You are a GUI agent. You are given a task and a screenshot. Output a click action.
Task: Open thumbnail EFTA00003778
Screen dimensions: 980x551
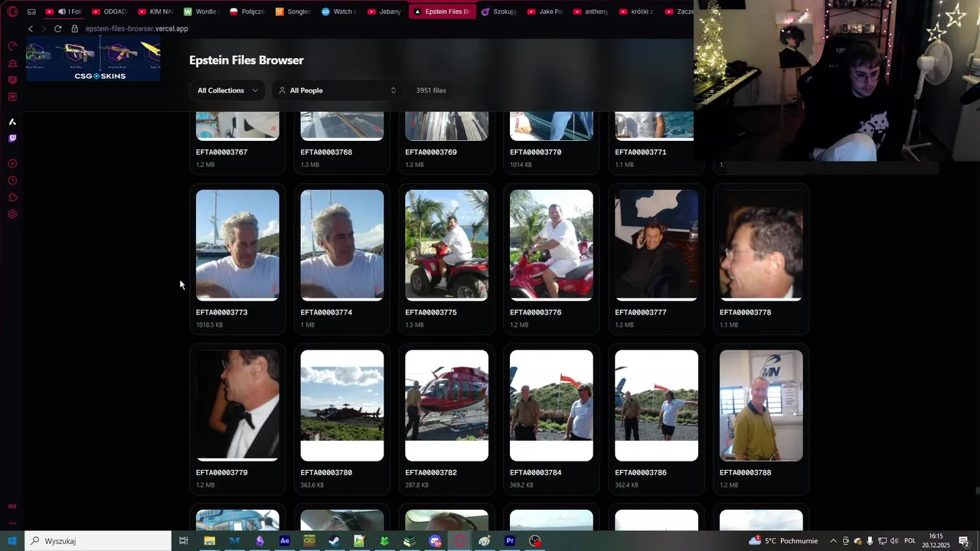(x=761, y=245)
